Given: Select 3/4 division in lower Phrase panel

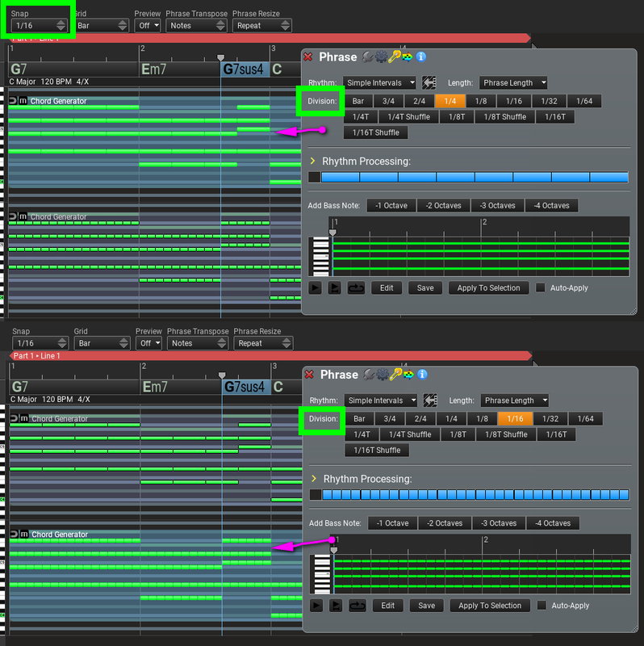Looking at the screenshot, I should click(390, 418).
